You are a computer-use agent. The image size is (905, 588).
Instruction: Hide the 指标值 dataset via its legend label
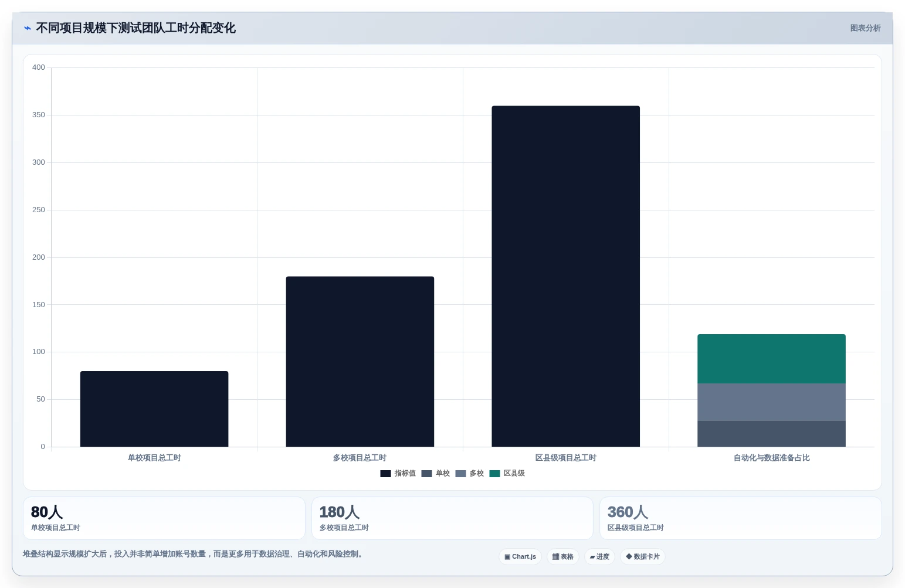coord(405,474)
